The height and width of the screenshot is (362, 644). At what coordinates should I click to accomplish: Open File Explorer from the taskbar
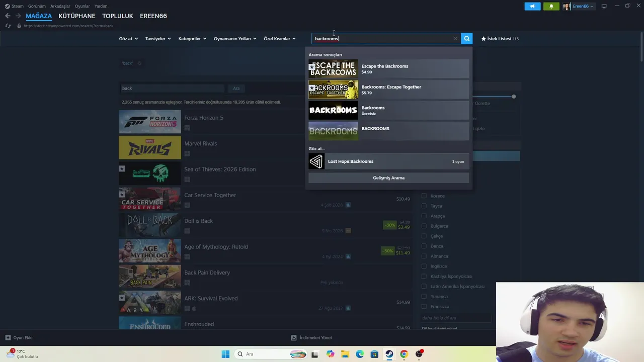click(x=345, y=354)
